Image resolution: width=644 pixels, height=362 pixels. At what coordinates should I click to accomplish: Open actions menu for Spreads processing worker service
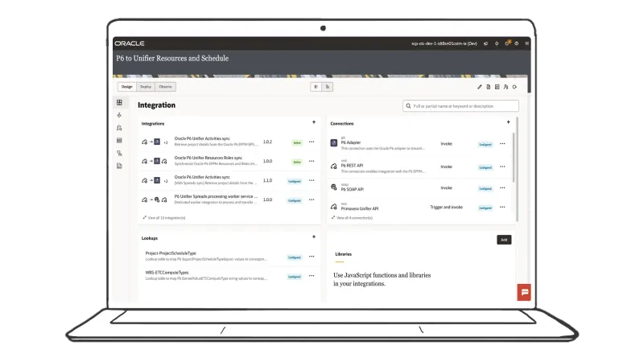[x=312, y=200]
